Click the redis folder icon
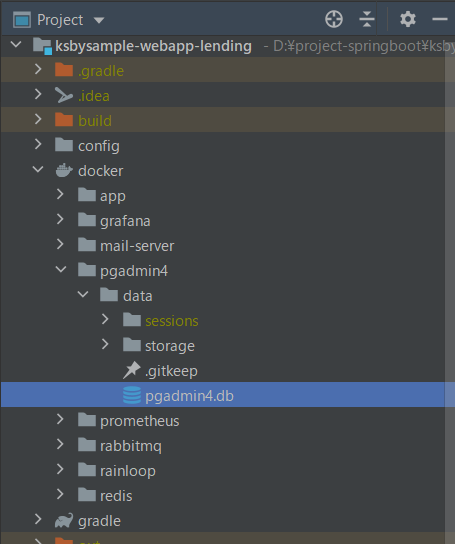 point(87,495)
